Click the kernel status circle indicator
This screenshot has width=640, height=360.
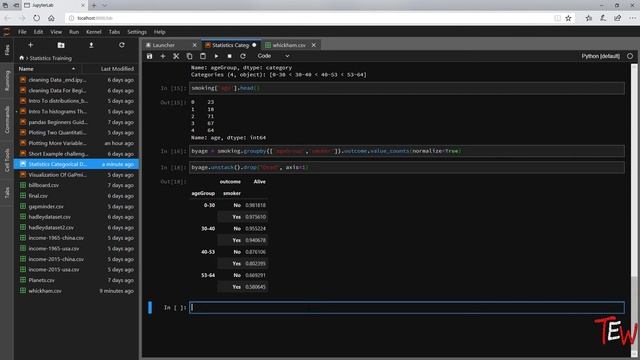tap(630, 56)
